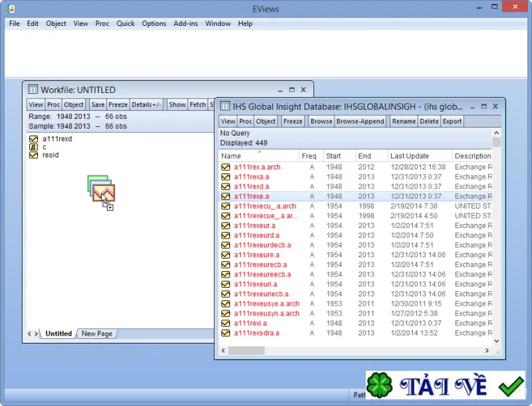Click IHS database window title icon
Viewport: 532px width, 406px height.
[225, 106]
